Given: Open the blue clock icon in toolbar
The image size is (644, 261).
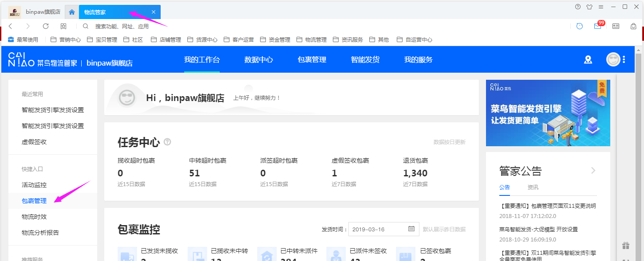Looking at the screenshot, I should (x=580, y=26).
